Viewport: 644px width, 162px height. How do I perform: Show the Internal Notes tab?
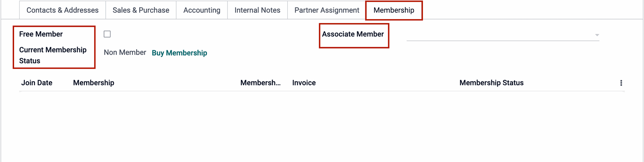coord(257,10)
